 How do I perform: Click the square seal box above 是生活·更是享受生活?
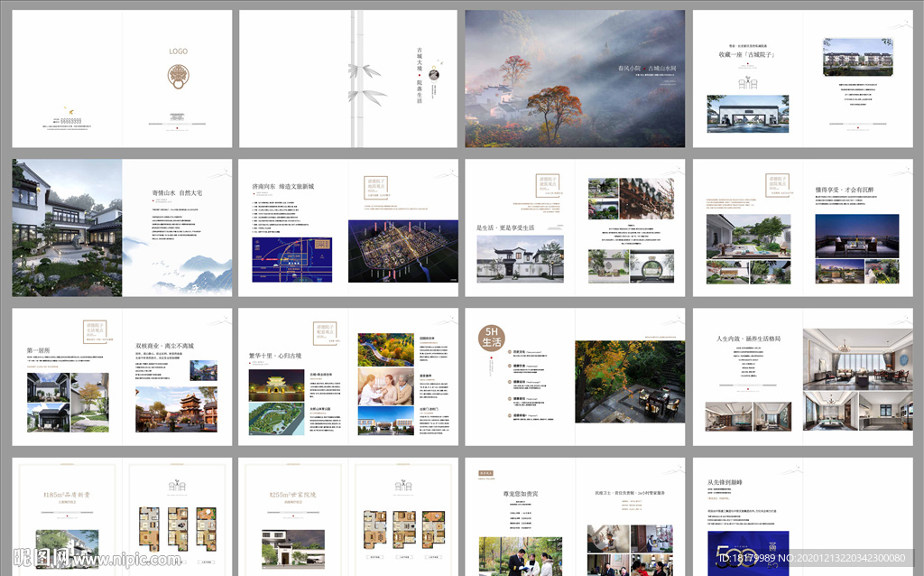coord(550,187)
